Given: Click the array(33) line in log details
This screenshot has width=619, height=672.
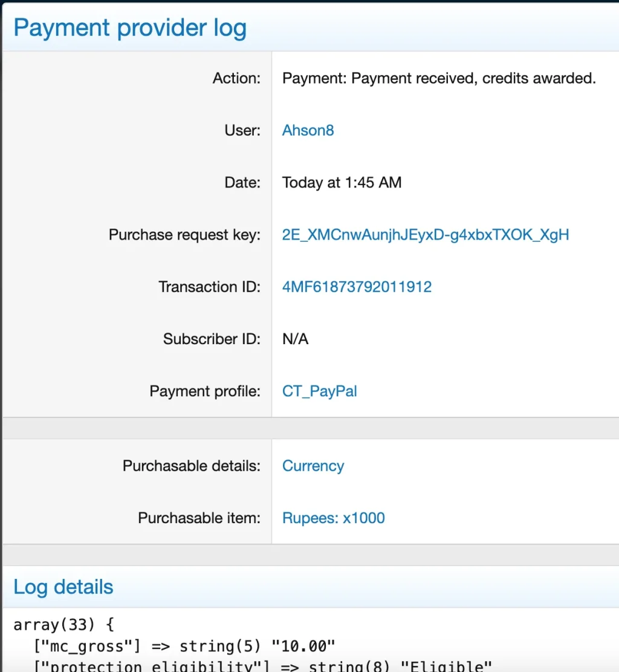Looking at the screenshot, I should point(64,625).
